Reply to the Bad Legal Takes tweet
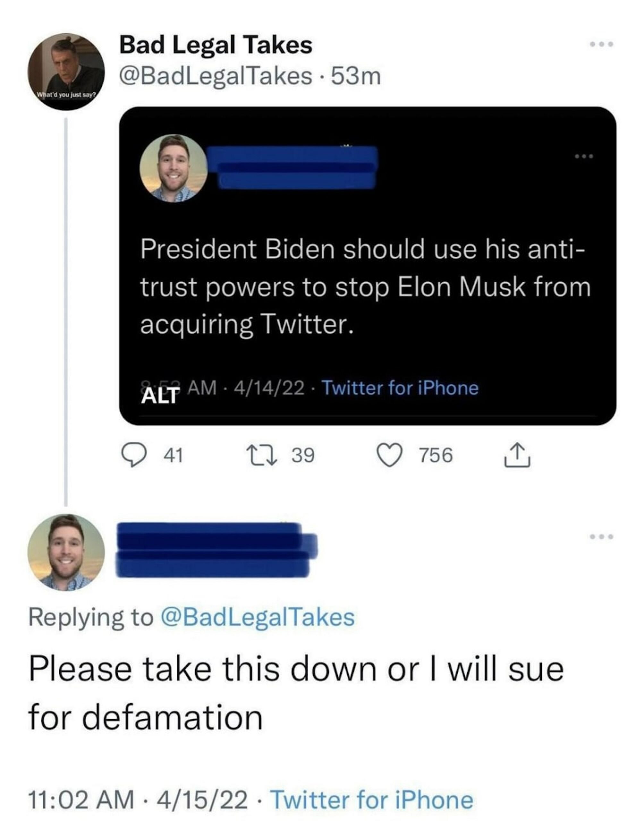644x821 pixels. pos(132,455)
